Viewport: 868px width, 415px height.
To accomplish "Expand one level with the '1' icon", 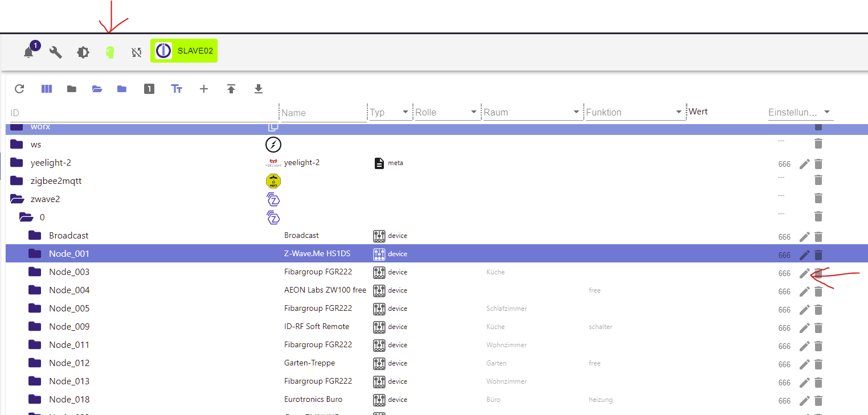I will [x=149, y=89].
